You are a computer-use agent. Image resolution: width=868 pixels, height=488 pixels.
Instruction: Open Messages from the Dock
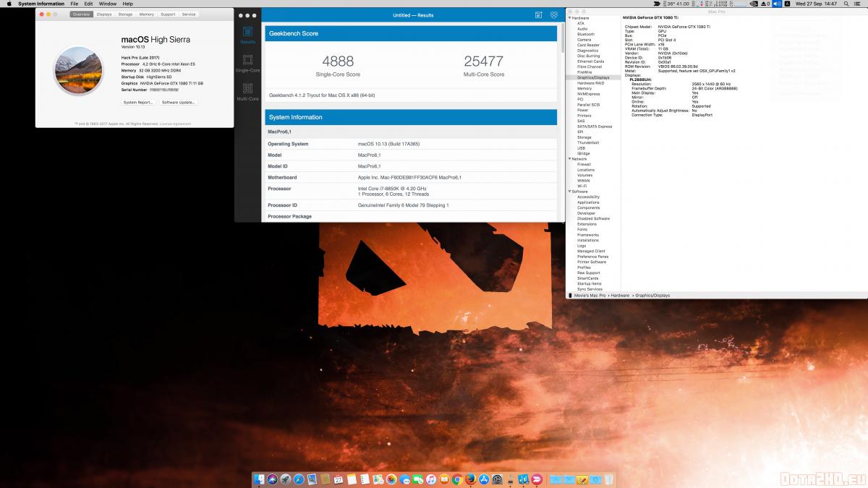[x=404, y=479]
